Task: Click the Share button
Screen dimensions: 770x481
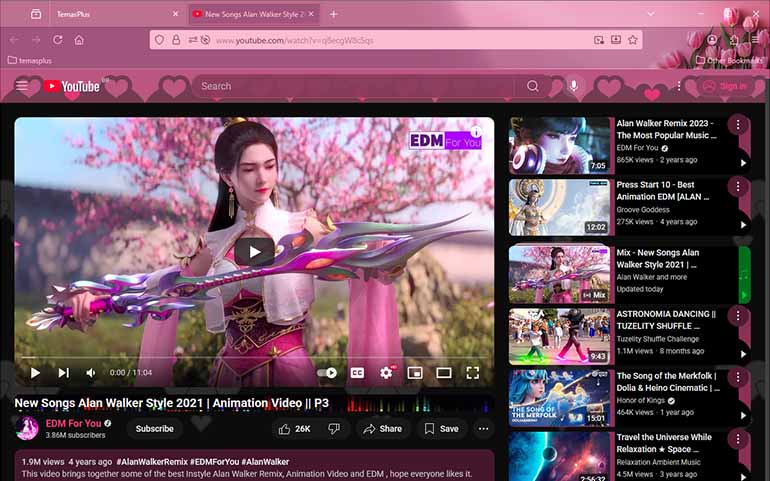Action: click(382, 429)
